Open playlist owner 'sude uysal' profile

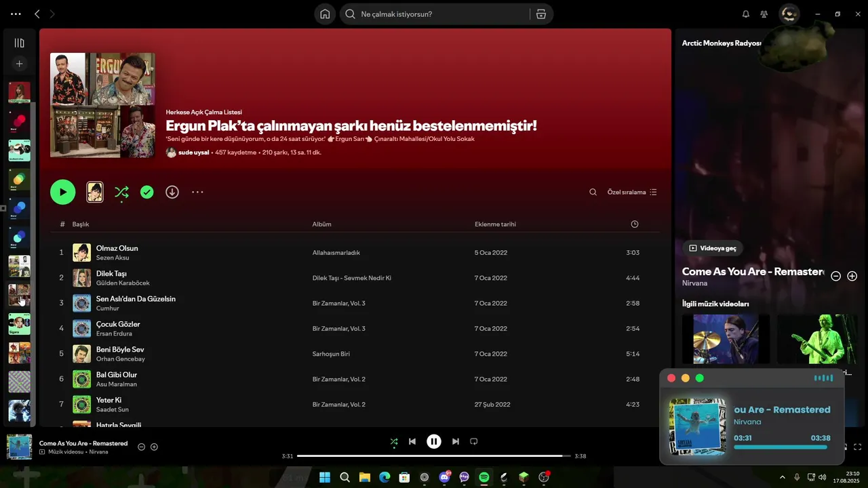pos(194,152)
